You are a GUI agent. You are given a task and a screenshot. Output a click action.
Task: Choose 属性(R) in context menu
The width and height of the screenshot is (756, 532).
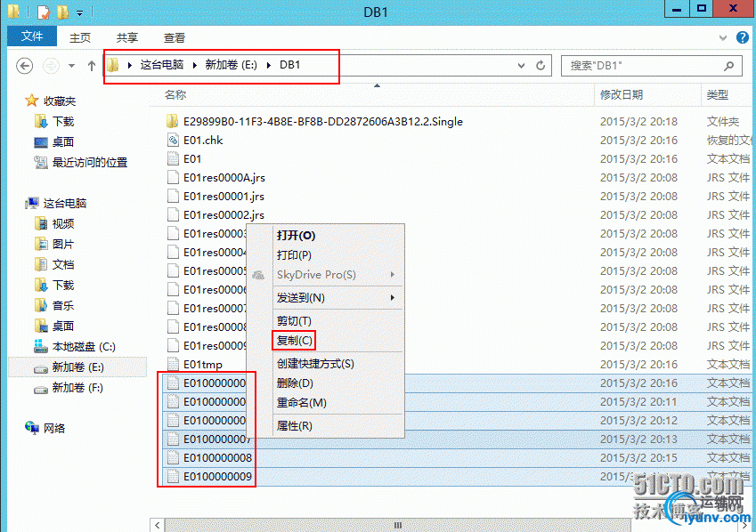(294, 426)
